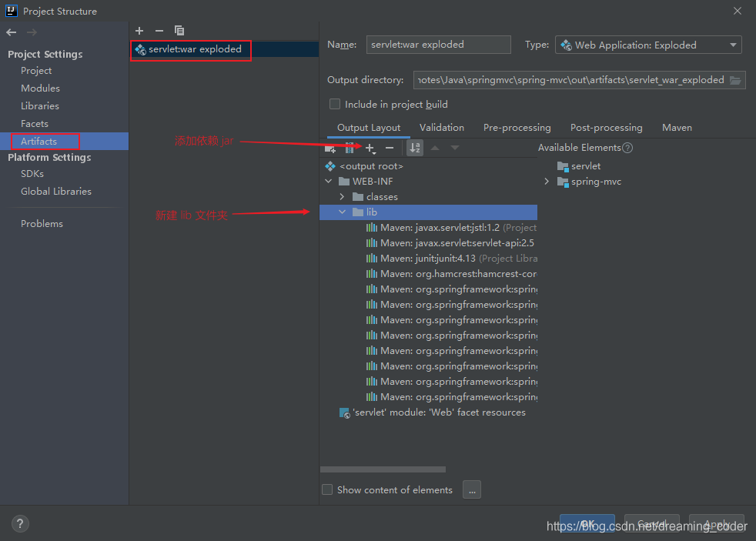Click the horizontal scrollbar under output layout
The image size is (756, 541).
pyautogui.click(x=383, y=469)
